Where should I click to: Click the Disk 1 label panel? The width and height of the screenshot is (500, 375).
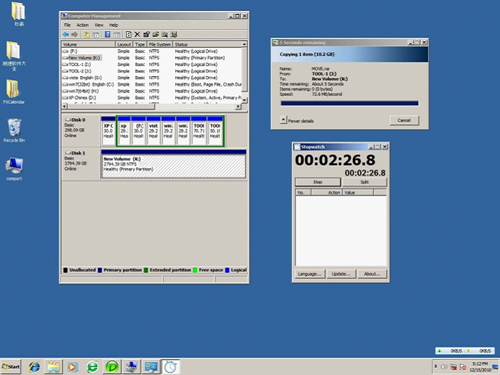point(81,164)
